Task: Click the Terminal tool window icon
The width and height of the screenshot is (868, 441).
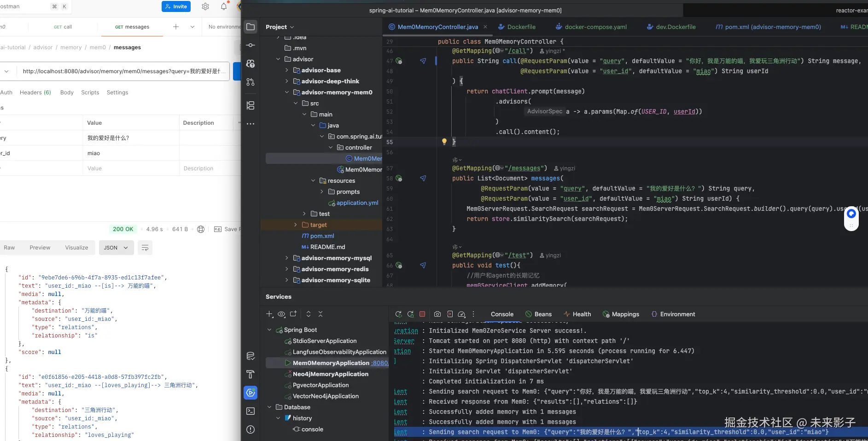Action: click(x=250, y=411)
